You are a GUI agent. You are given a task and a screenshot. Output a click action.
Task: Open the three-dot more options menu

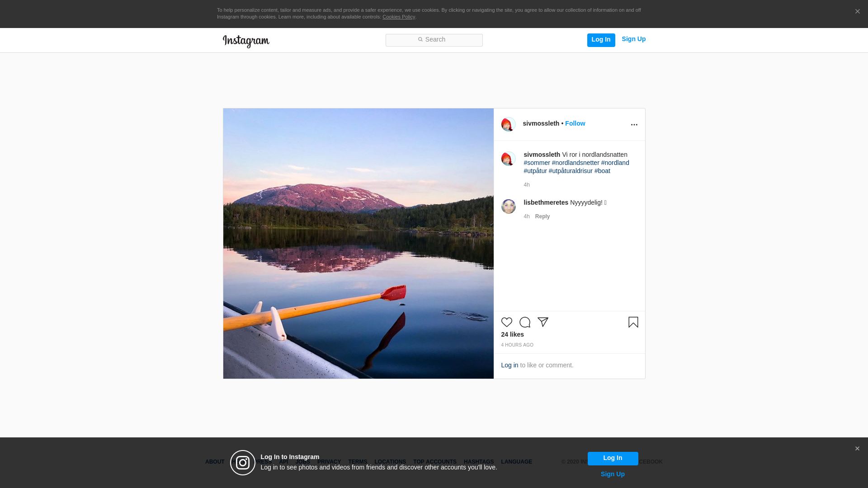(x=634, y=125)
